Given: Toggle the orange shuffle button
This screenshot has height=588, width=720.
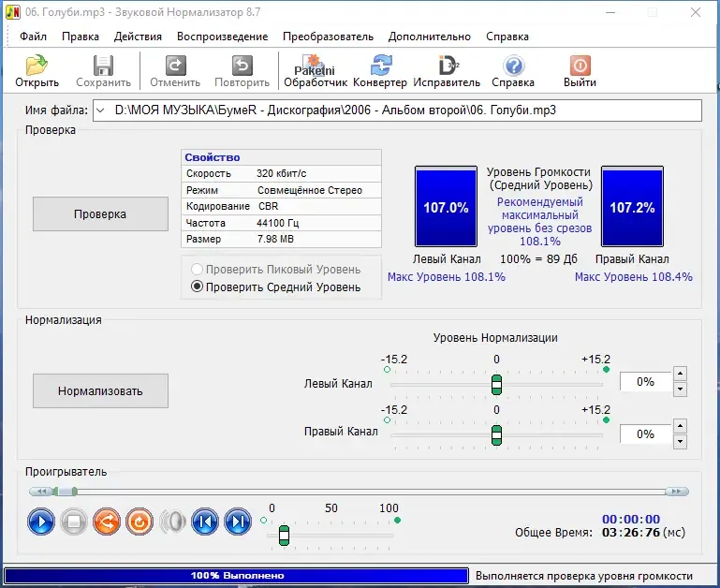Looking at the screenshot, I should coord(107,522).
